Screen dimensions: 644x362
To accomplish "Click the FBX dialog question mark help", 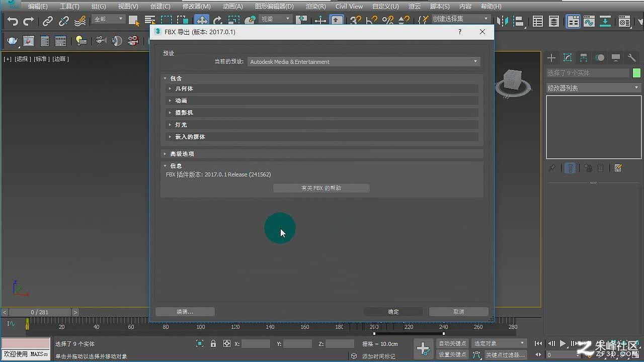I will point(459,32).
